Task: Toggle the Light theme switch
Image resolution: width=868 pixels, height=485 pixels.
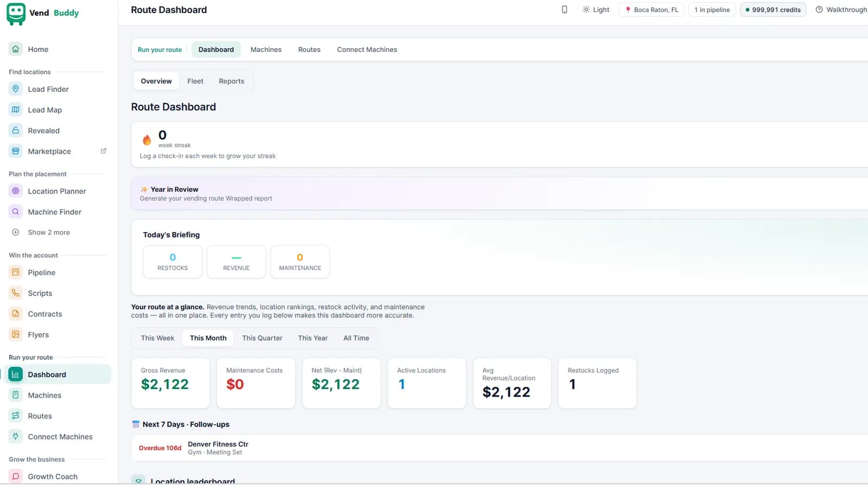Action: coord(596,10)
